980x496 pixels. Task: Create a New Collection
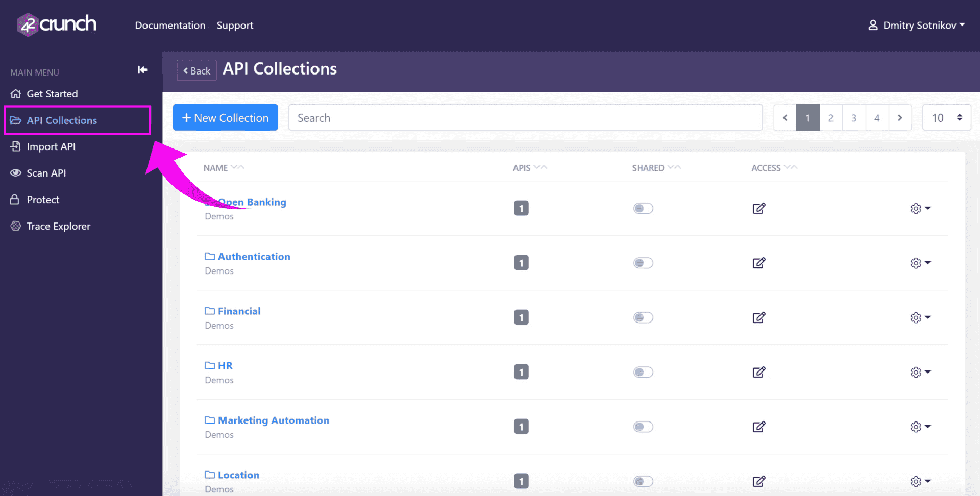pos(225,117)
